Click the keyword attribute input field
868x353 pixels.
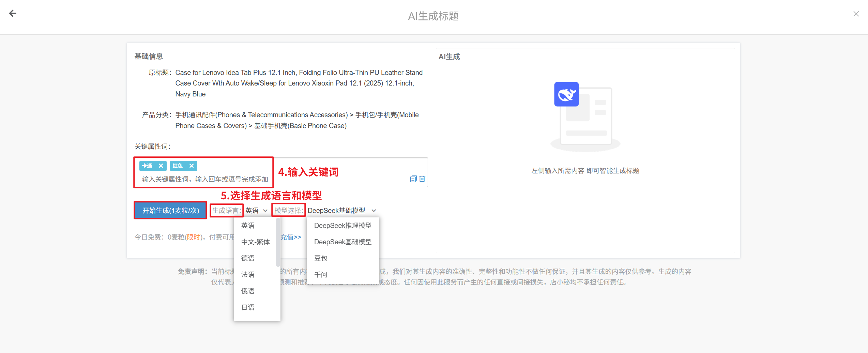pyautogui.click(x=204, y=179)
